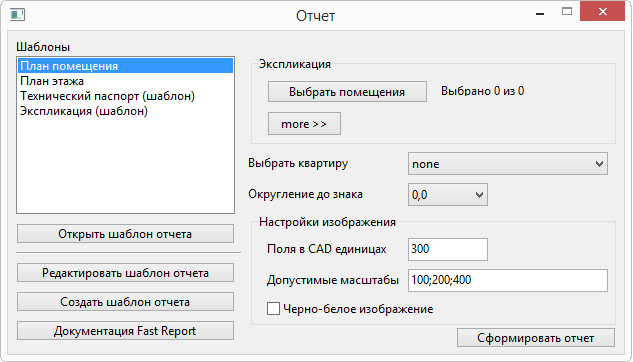Select the План помещения template
The image size is (633, 362).
click(x=125, y=66)
